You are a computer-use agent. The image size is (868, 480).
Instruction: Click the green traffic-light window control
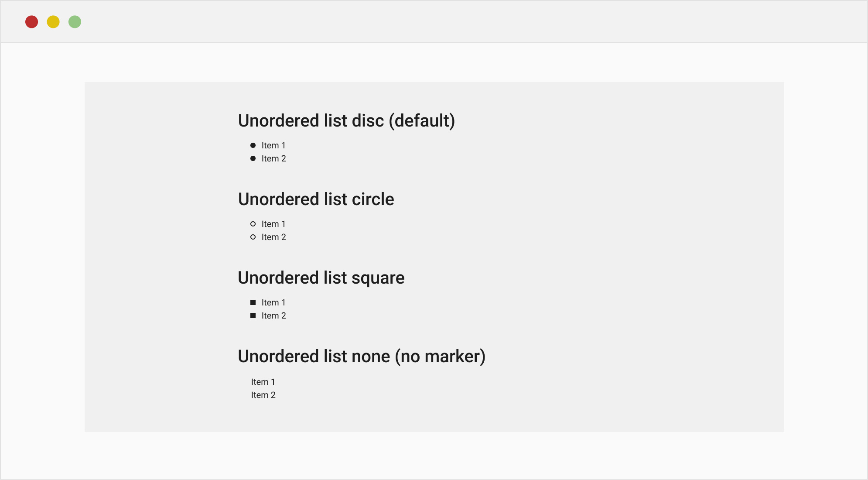pos(75,21)
